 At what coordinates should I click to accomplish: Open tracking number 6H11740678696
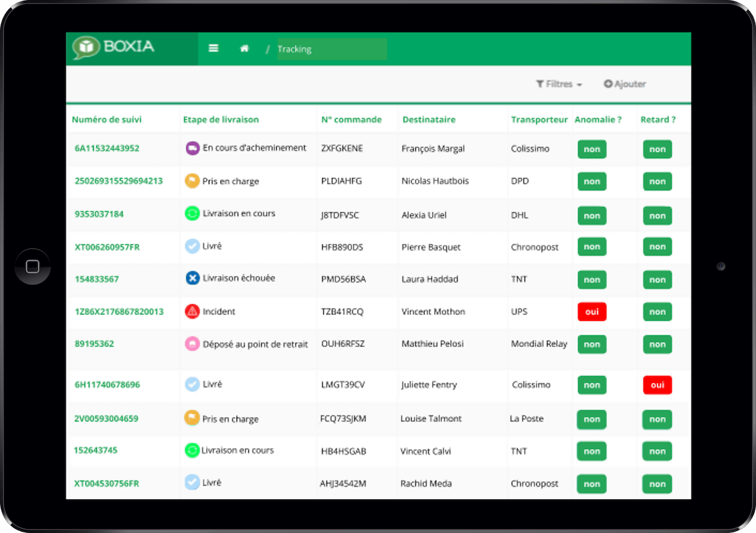pyautogui.click(x=107, y=385)
